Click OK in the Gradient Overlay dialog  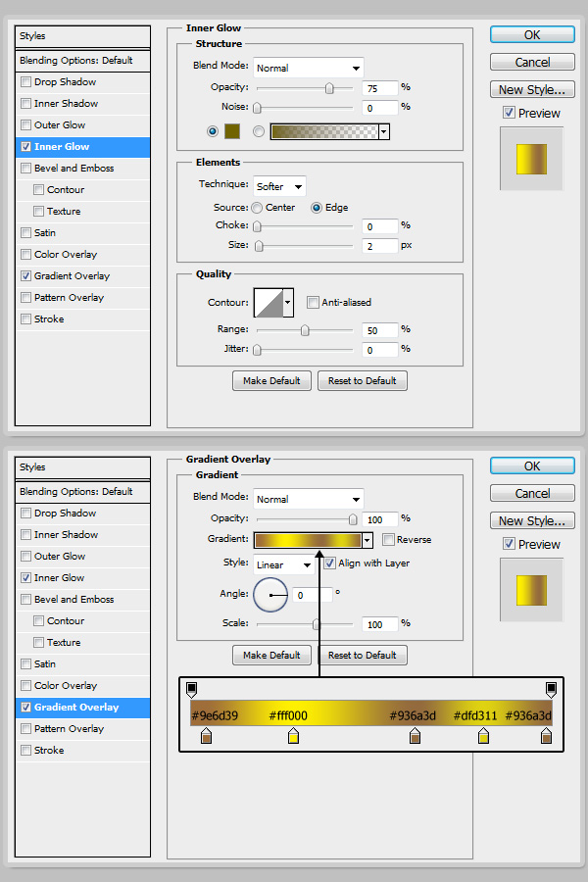(532, 466)
